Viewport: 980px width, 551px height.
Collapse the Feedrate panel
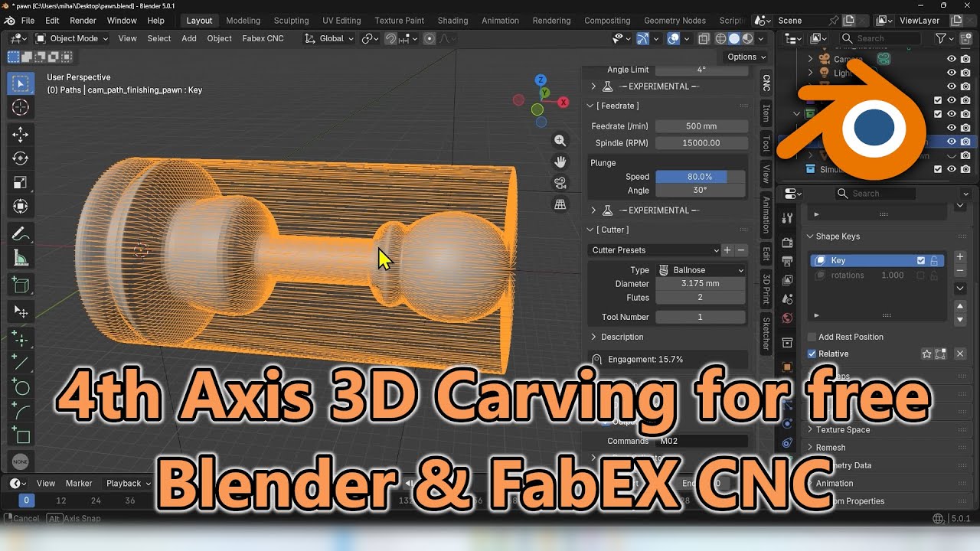tap(591, 106)
